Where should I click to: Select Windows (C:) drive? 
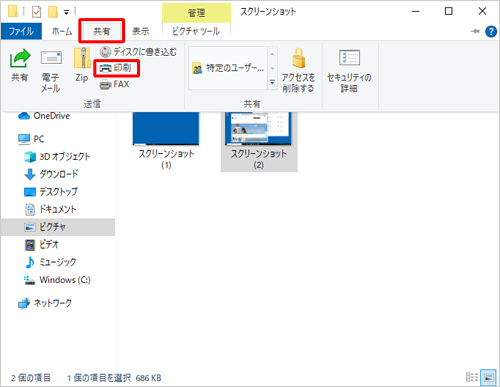[57, 280]
